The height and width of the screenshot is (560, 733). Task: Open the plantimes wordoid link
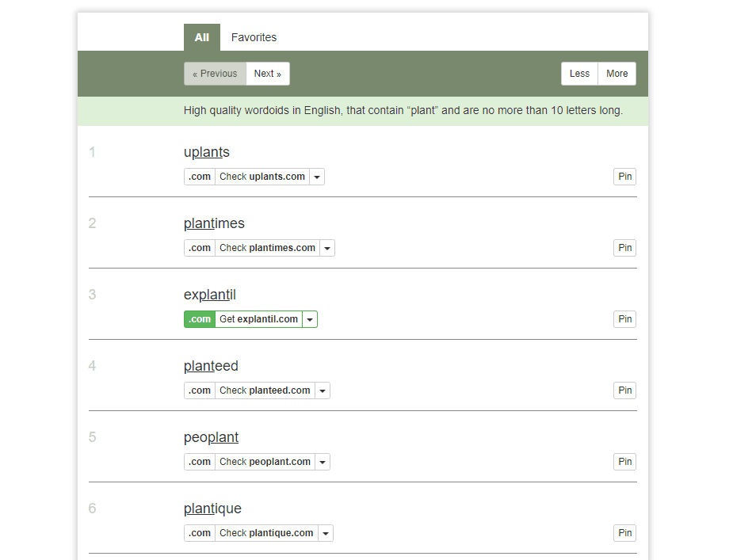(214, 223)
